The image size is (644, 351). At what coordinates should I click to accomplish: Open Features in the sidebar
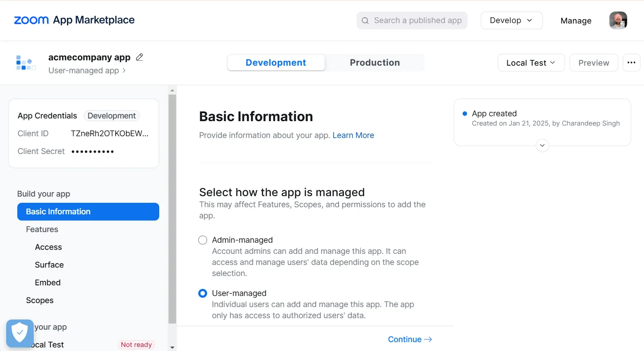click(x=42, y=229)
